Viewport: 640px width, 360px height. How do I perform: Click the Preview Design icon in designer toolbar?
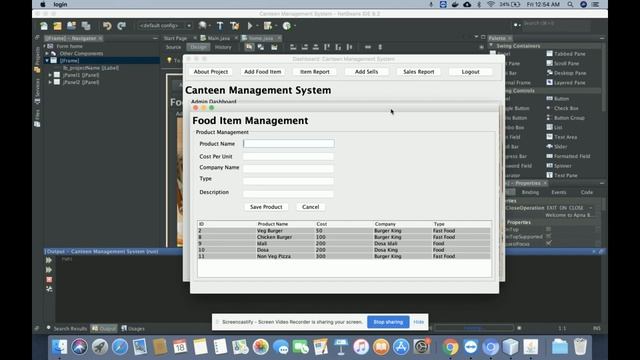click(274, 47)
